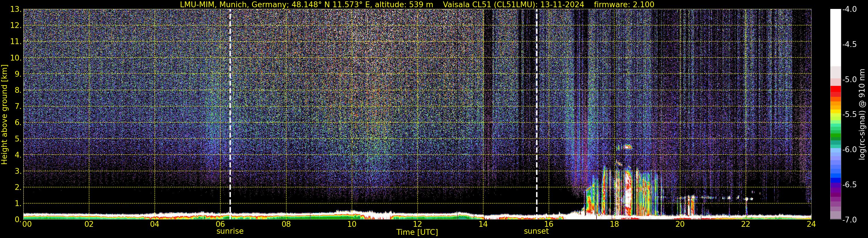The height and width of the screenshot is (238, 868).
Task: Click the "02" time axis tick label
Action: (89, 224)
